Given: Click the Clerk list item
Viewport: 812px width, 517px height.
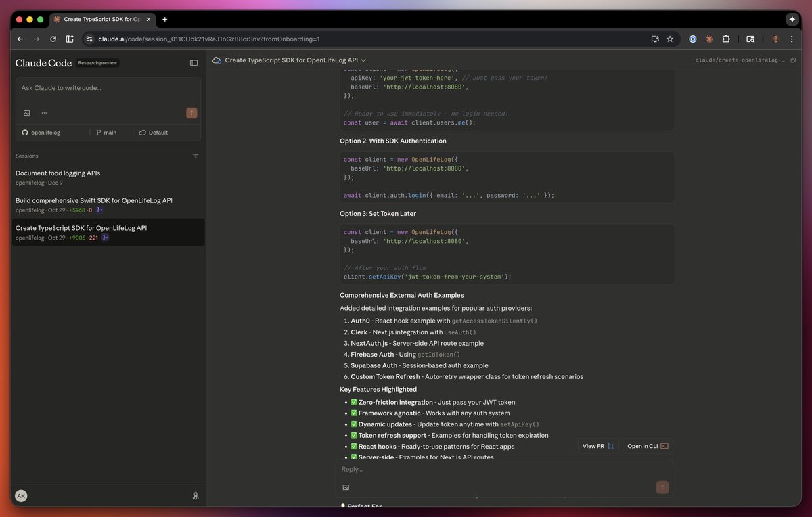Looking at the screenshot, I should tap(413, 332).
